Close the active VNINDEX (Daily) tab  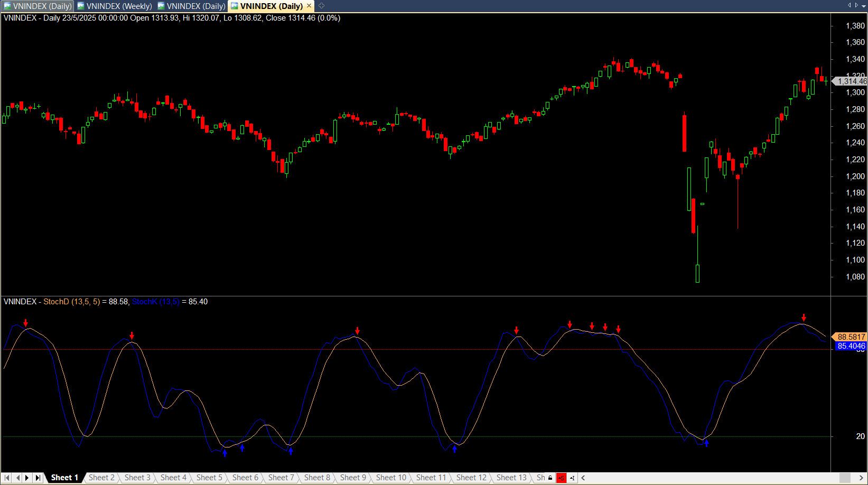coord(309,6)
